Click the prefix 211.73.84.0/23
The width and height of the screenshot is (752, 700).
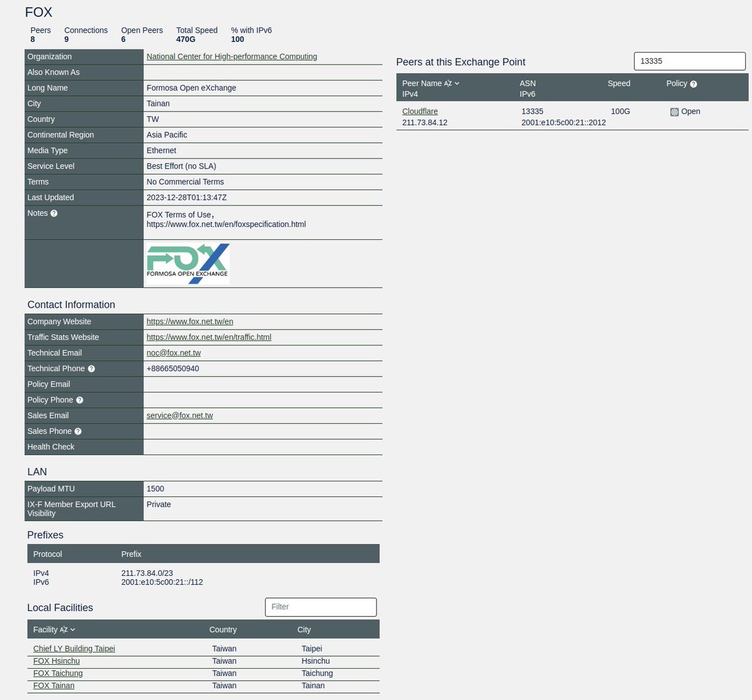pos(147,573)
